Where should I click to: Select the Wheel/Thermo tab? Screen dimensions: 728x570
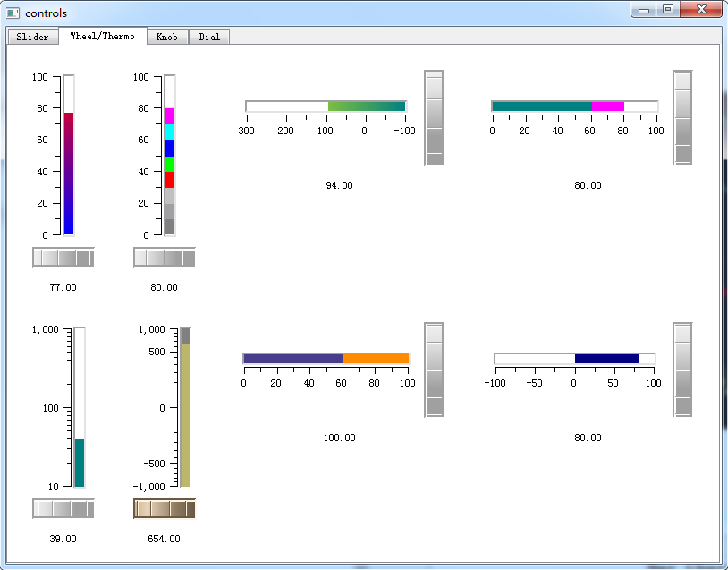tap(102, 36)
